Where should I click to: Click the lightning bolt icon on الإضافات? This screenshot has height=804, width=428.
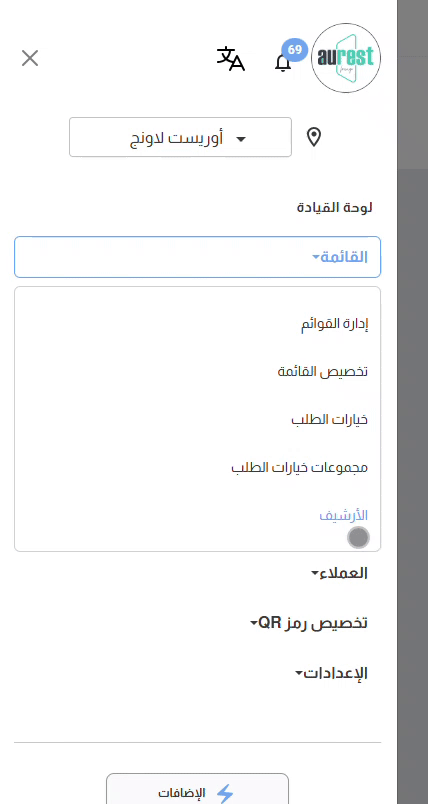pyautogui.click(x=225, y=793)
